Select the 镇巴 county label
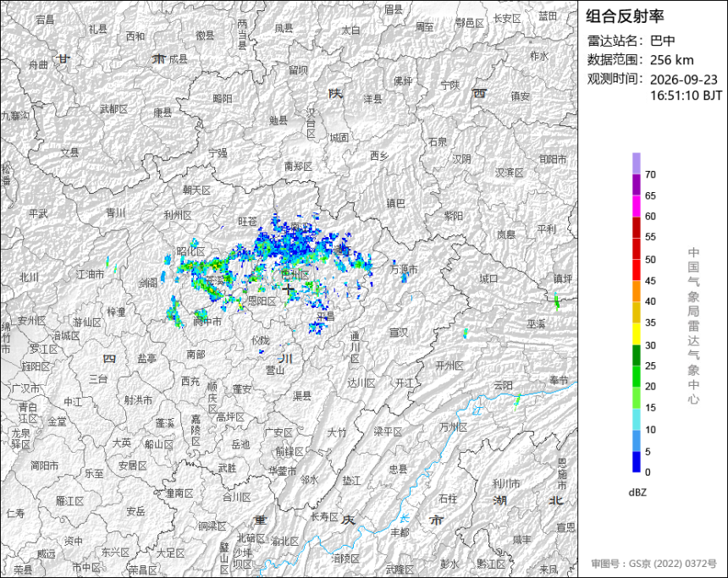The height and width of the screenshot is (578, 728). (x=395, y=203)
